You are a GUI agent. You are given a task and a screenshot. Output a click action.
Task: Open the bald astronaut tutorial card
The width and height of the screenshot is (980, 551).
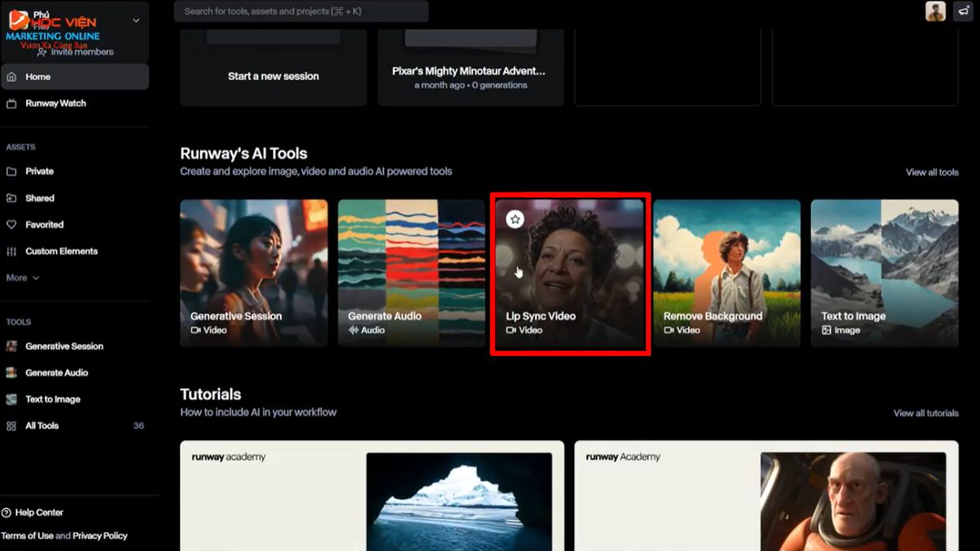pos(766,495)
